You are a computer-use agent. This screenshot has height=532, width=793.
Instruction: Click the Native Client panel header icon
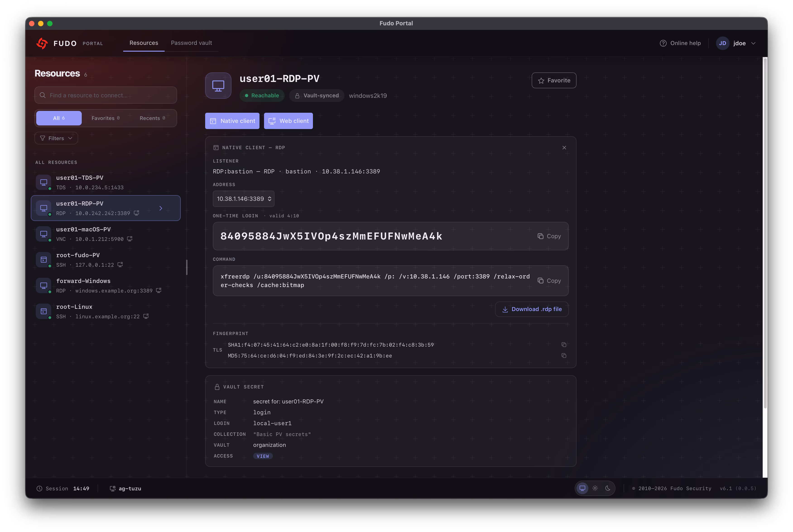(x=216, y=148)
